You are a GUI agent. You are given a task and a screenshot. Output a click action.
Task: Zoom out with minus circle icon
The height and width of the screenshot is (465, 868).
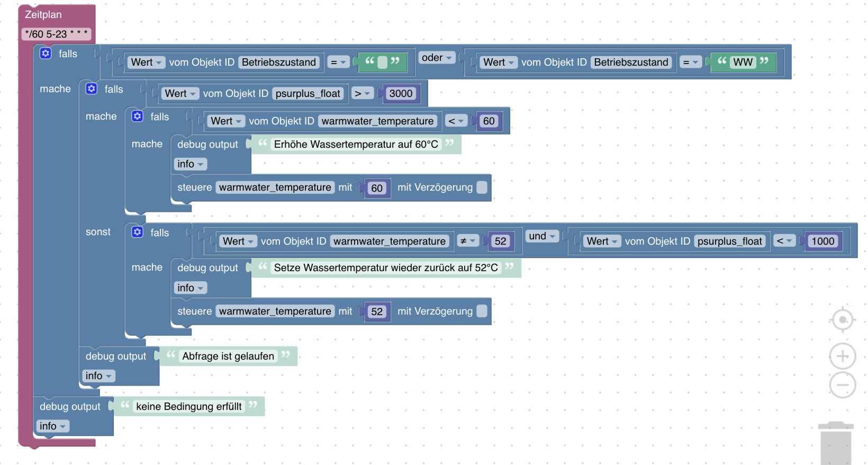coord(843,385)
